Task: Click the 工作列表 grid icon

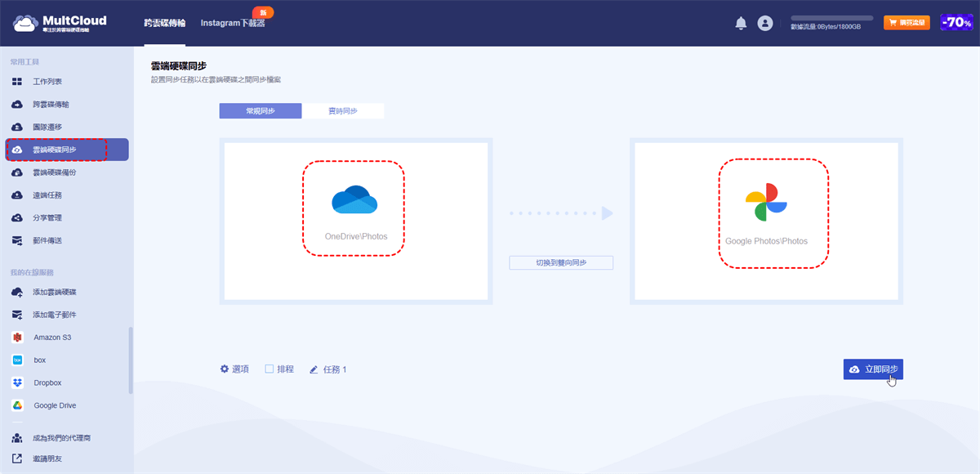Action: tap(16, 82)
